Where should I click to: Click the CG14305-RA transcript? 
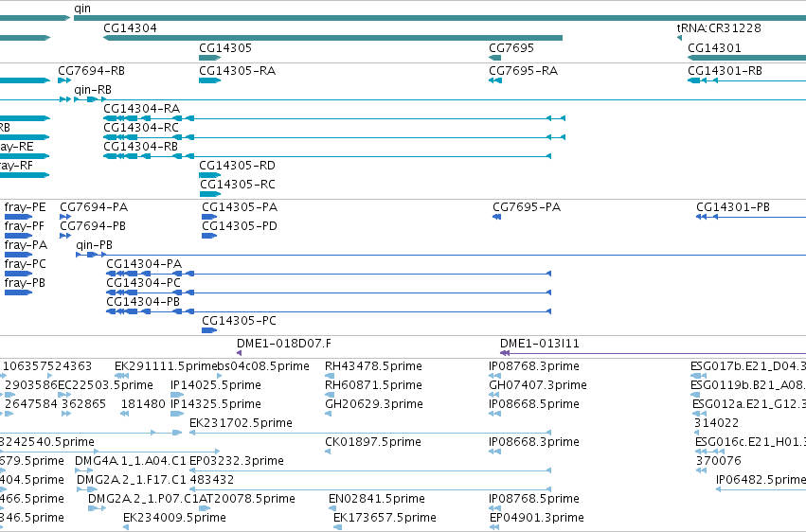coord(209,80)
